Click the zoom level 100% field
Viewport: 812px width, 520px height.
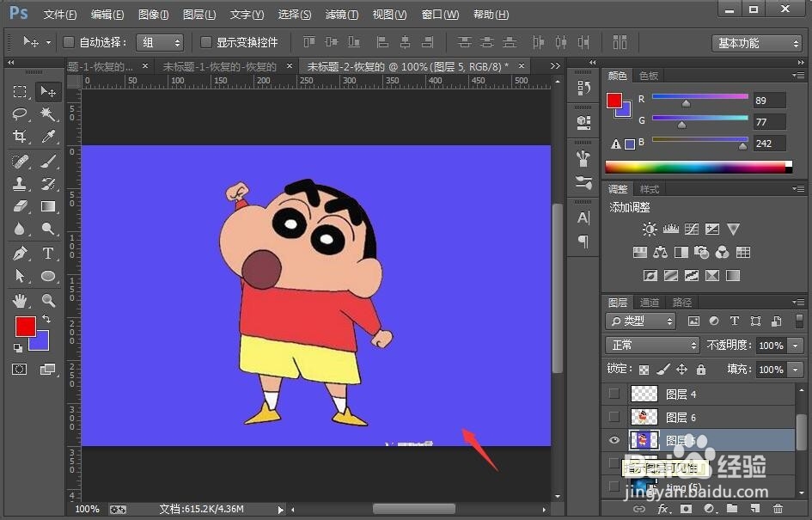coord(87,509)
